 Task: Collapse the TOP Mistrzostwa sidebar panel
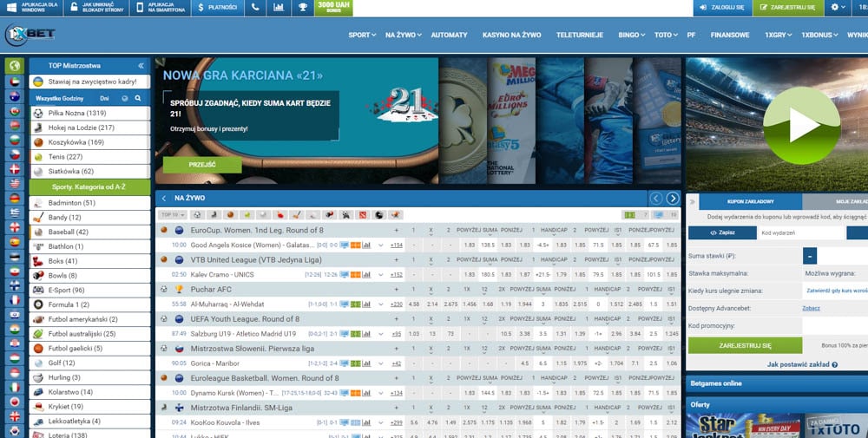(141, 66)
